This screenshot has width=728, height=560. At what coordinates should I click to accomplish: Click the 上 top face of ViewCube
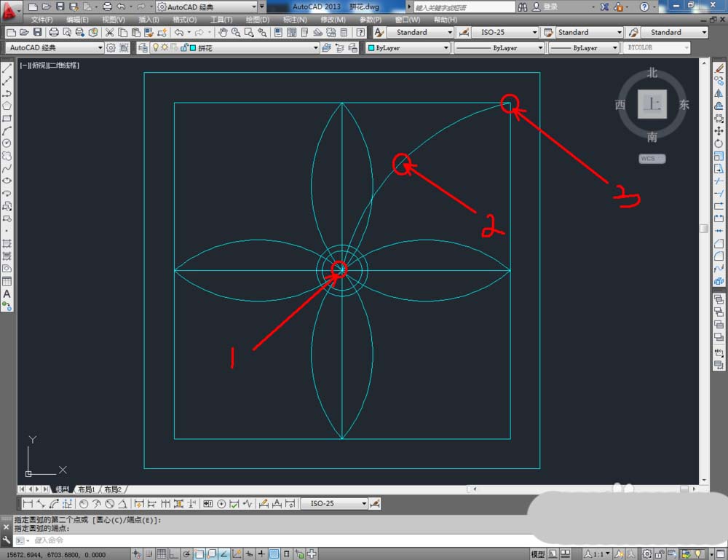652,104
